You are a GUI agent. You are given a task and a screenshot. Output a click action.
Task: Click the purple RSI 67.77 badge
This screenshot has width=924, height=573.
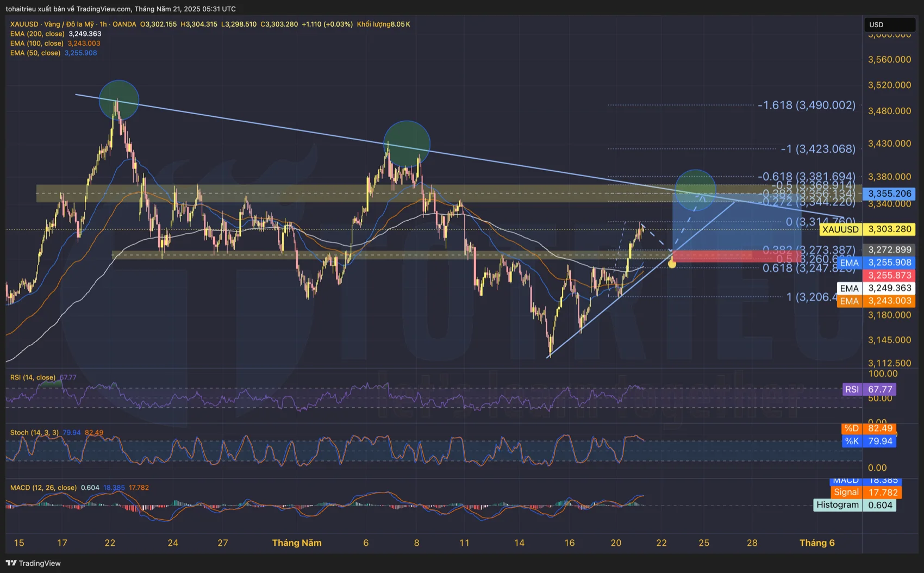869,389
